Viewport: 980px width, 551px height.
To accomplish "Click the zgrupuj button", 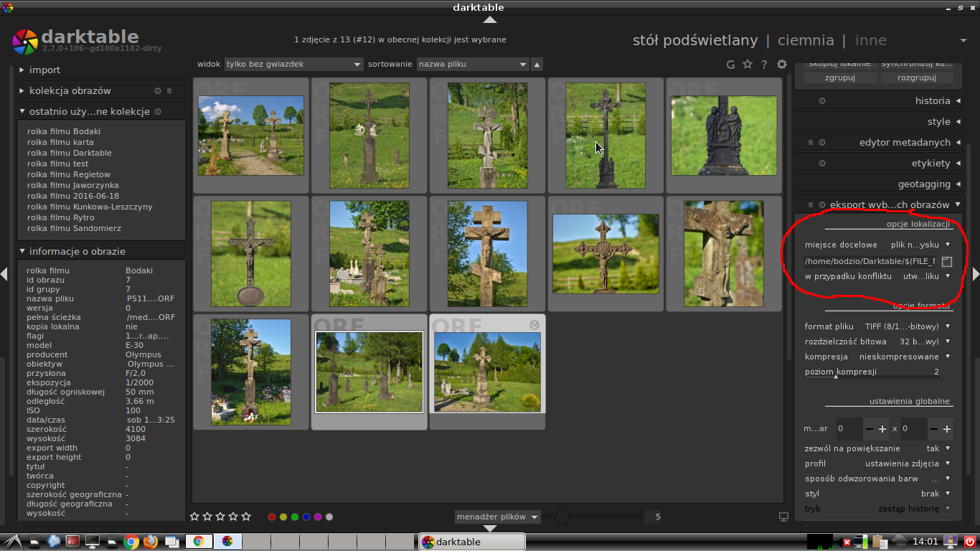I will 840,77.
